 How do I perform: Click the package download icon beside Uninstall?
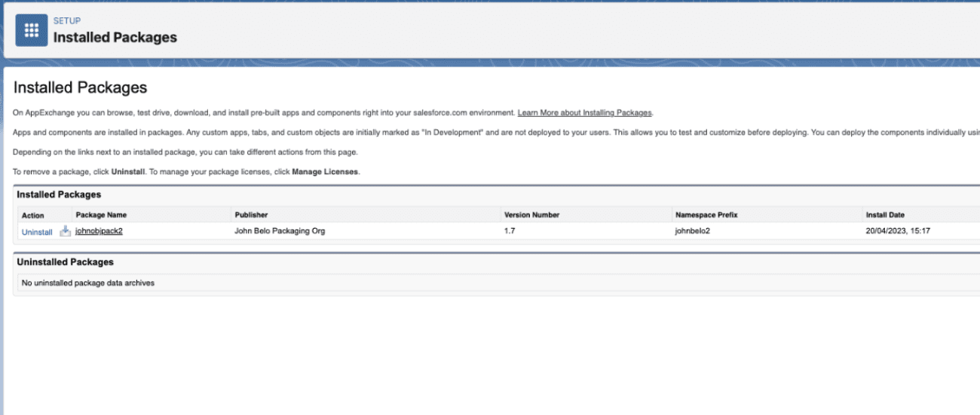tap(65, 231)
